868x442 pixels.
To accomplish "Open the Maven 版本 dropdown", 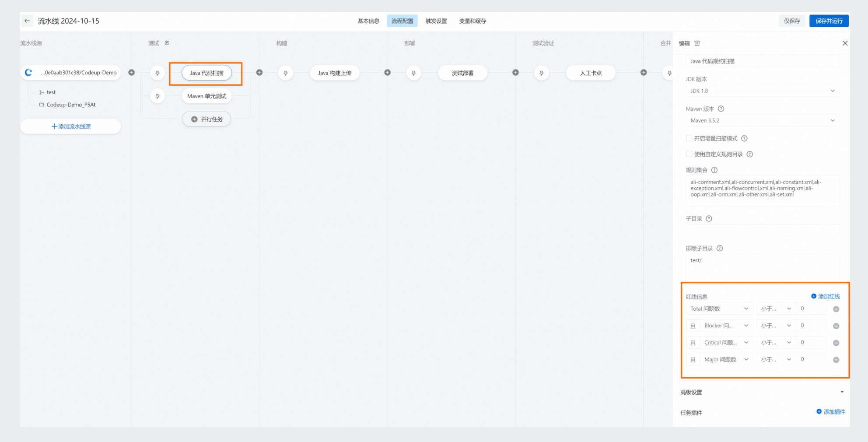I will tap(763, 120).
